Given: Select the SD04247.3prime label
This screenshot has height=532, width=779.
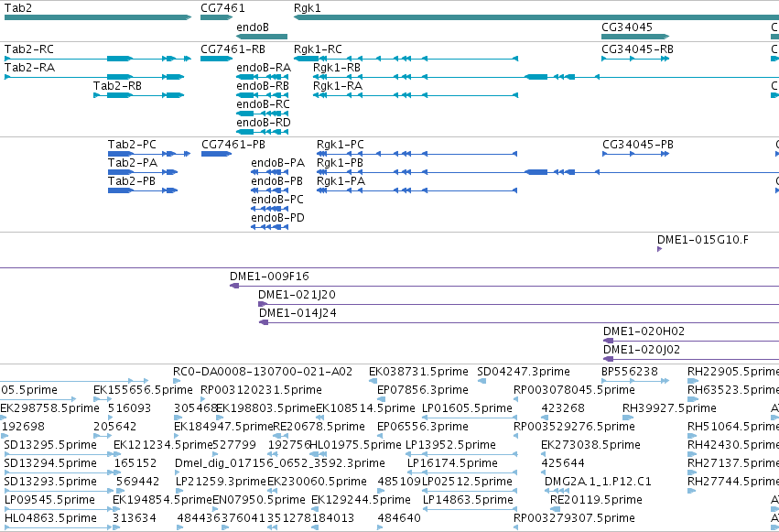Looking at the screenshot, I should tap(524, 372).
